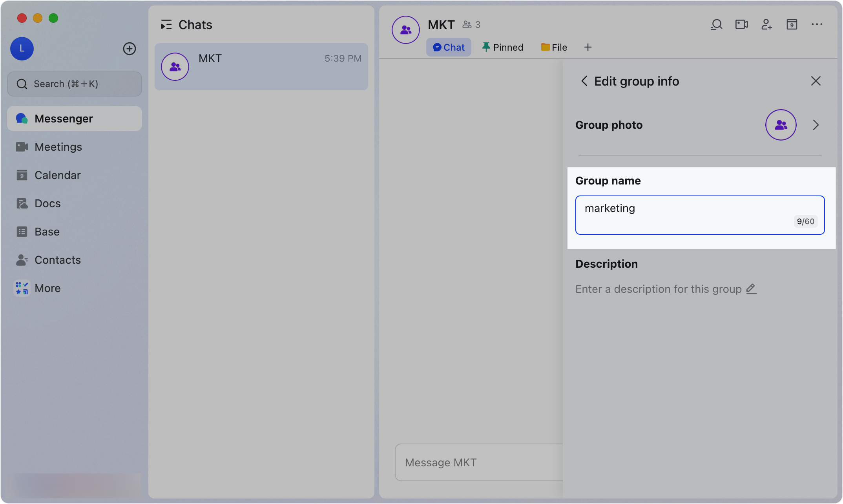Open Docs in the sidebar
The width and height of the screenshot is (843, 504).
(75, 203)
